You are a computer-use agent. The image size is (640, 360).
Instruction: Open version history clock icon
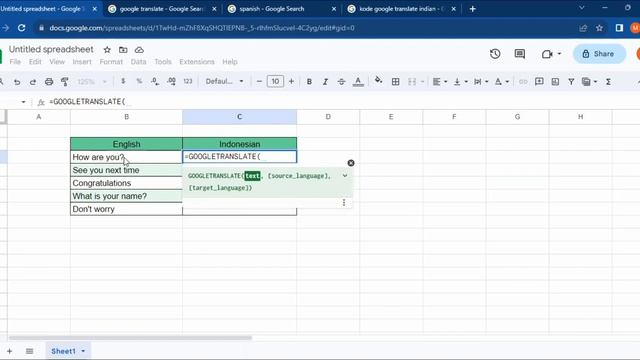point(495,53)
